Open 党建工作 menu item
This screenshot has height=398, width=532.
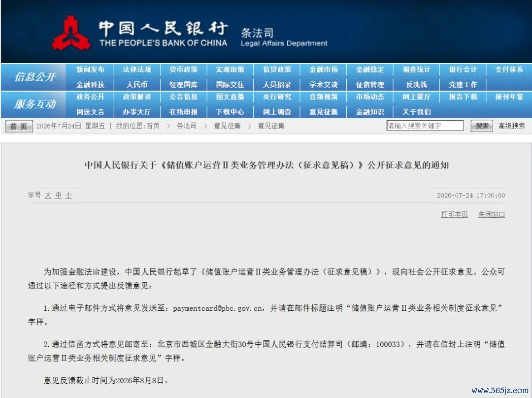pos(463,85)
